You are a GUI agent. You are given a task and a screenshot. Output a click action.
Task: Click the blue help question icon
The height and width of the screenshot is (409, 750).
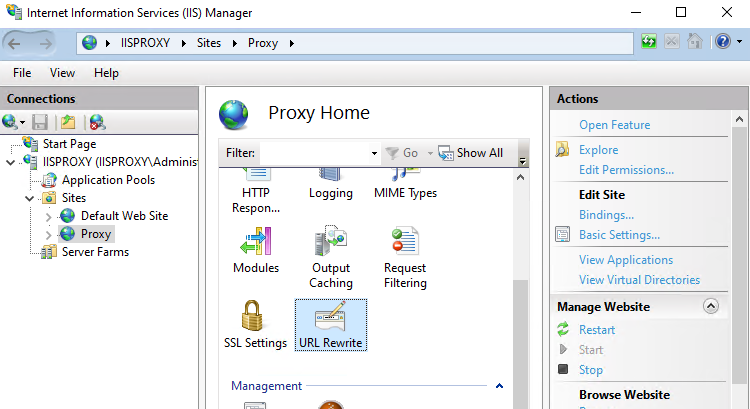click(x=723, y=42)
